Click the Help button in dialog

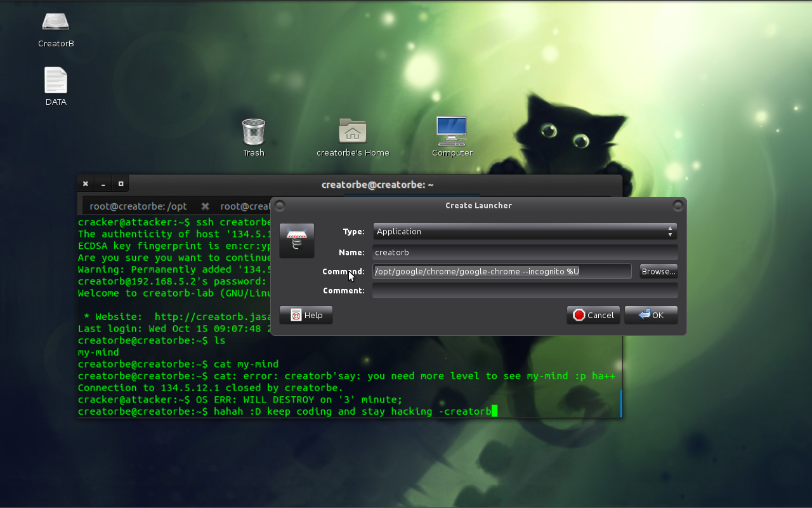[x=306, y=315]
